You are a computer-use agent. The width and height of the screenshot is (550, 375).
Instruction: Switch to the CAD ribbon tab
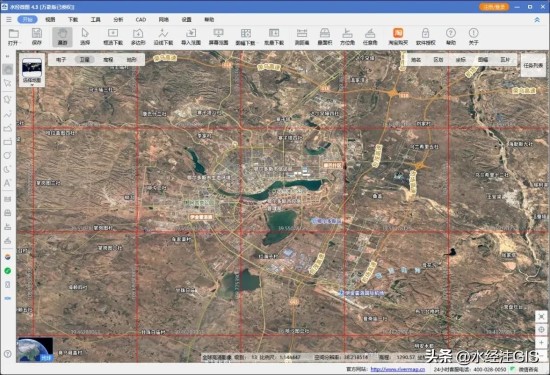point(141,20)
